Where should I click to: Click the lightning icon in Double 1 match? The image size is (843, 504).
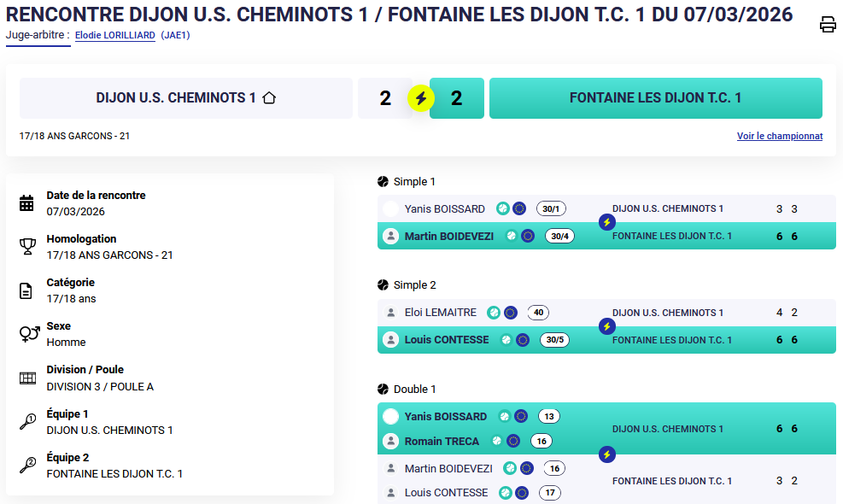[x=607, y=454]
